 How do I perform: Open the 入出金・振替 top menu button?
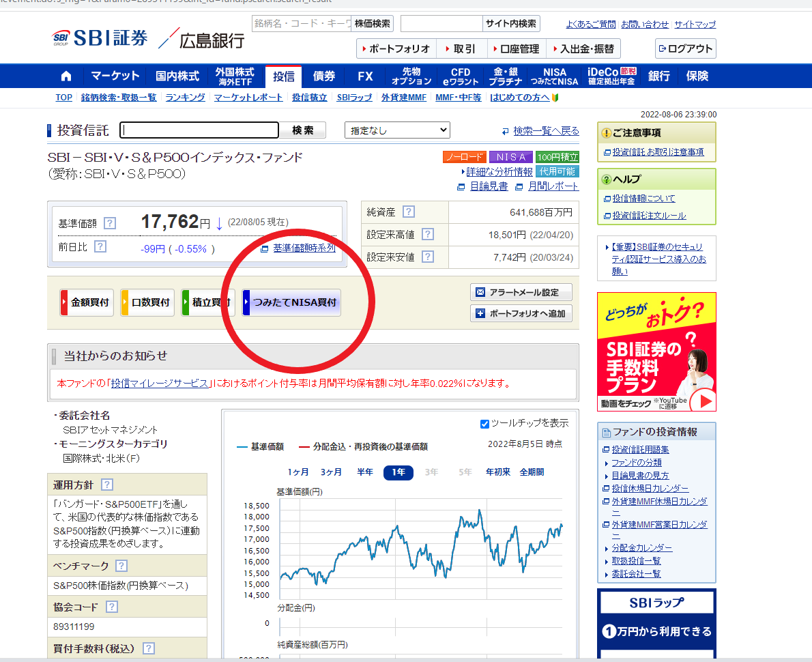(583, 48)
